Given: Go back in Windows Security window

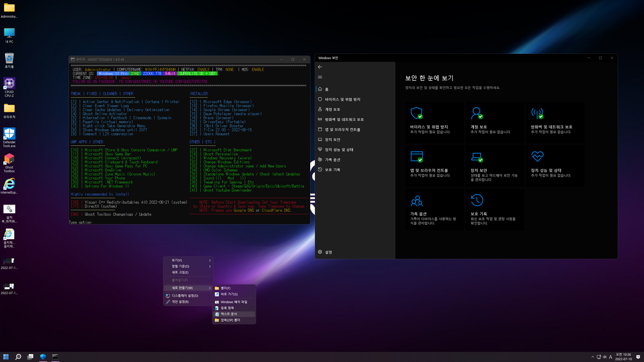Looking at the screenshot, I should coord(320,67).
